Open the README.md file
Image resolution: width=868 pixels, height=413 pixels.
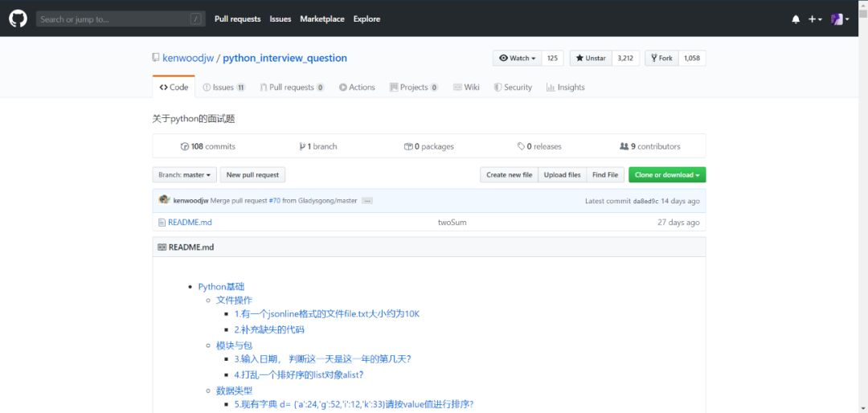190,223
